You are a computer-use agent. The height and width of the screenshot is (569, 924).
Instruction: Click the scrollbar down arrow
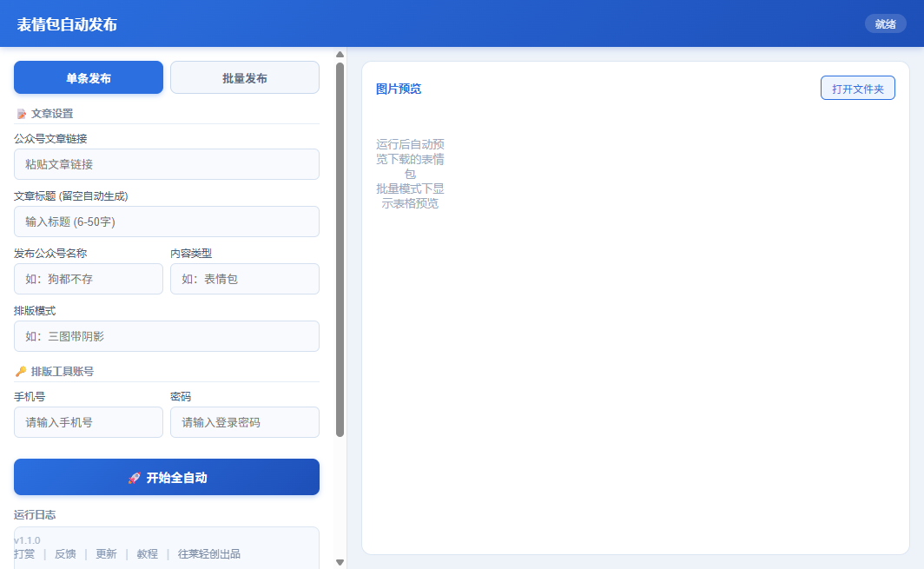(340, 562)
